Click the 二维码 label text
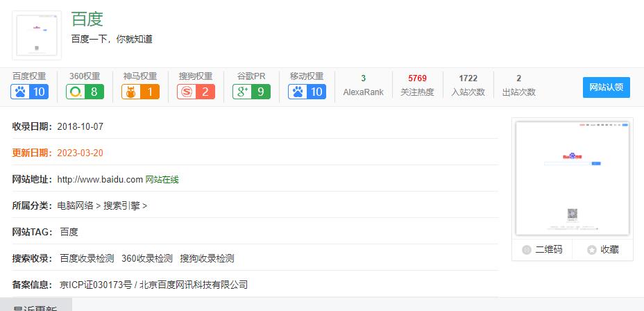The image size is (644, 311). click(x=549, y=250)
